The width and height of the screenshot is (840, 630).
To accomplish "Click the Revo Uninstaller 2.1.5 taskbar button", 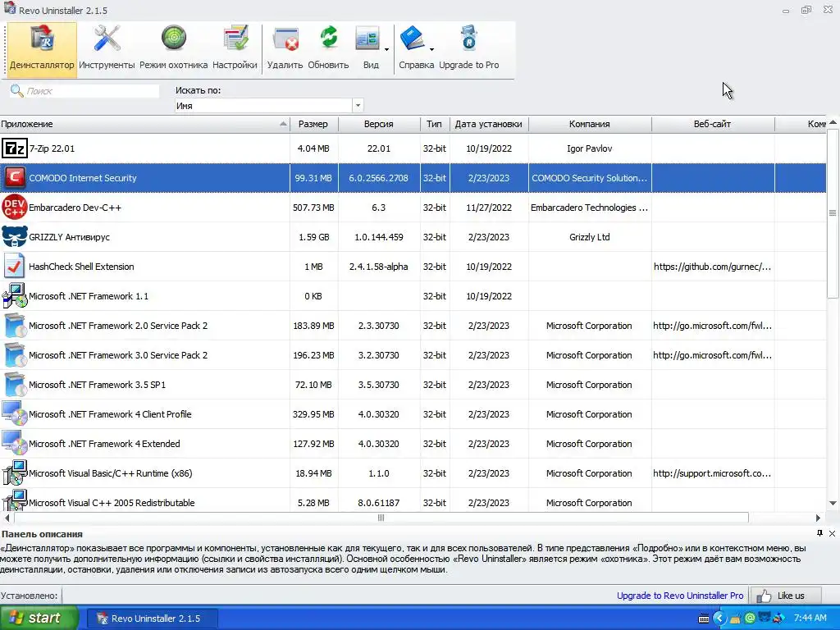I will [x=151, y=619].
